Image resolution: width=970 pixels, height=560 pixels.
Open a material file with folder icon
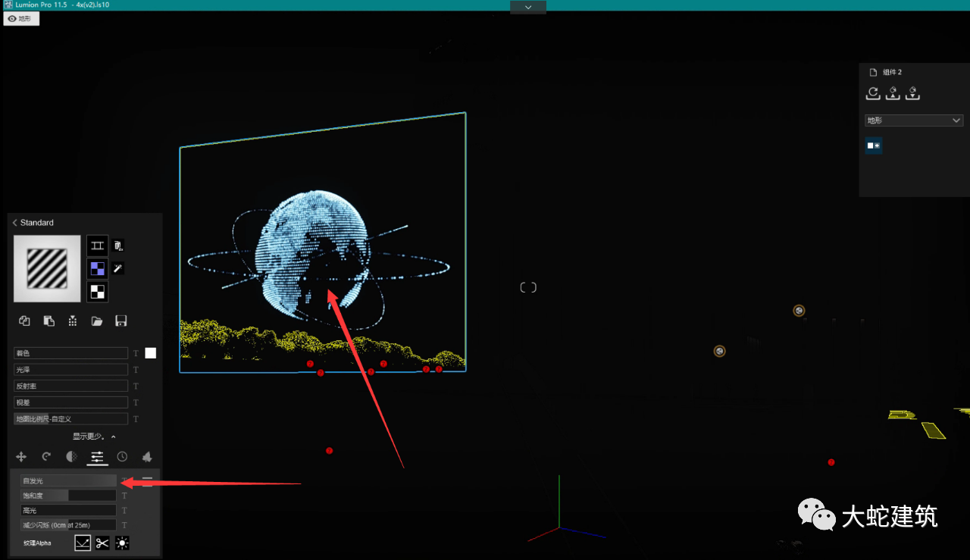click(97, 321)
